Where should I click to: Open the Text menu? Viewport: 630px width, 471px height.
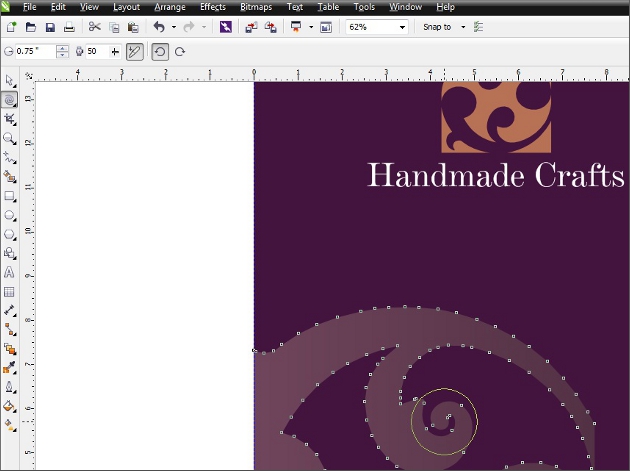(x=295, y=7)
